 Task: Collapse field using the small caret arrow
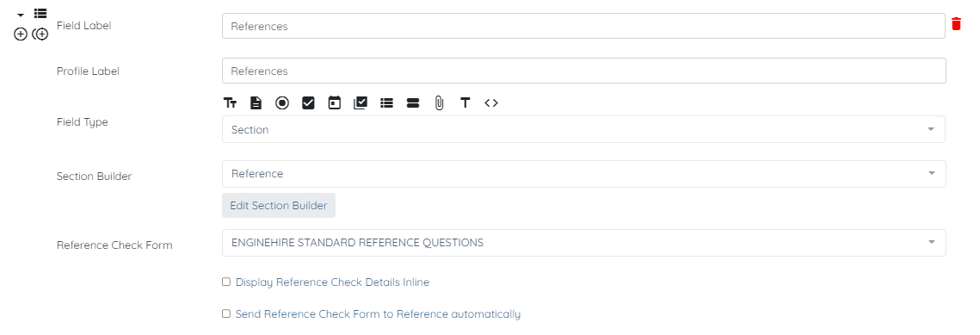[x=21, y=15]
